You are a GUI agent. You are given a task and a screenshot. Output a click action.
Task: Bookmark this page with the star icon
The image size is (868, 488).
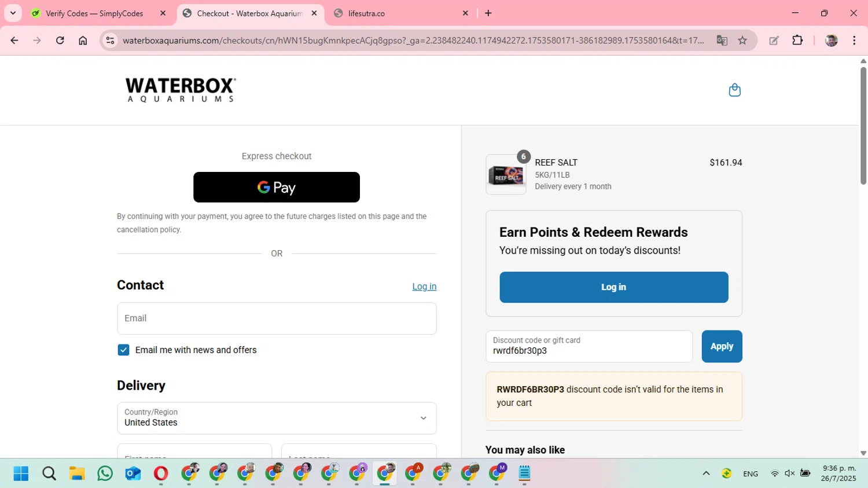click(742, 41)
